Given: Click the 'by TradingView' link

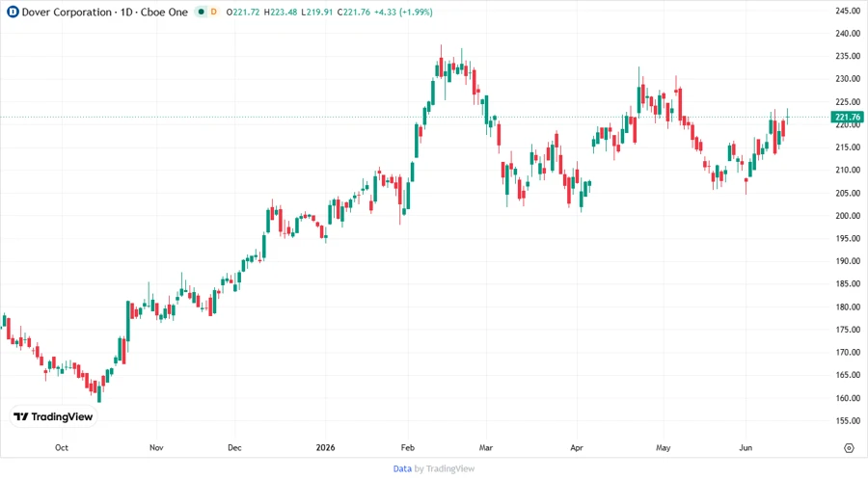Looking at the screenshot, I should click(x=445, y=468).
